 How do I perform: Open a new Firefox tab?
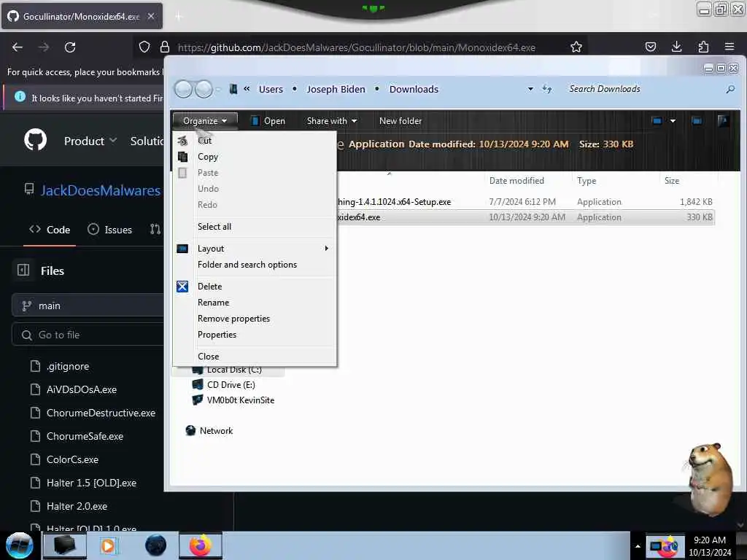(x=179, y=17)
